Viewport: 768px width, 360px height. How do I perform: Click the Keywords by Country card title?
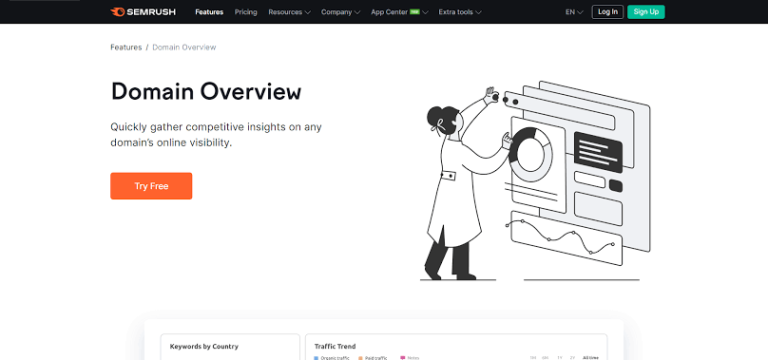[x=204, y=346]
